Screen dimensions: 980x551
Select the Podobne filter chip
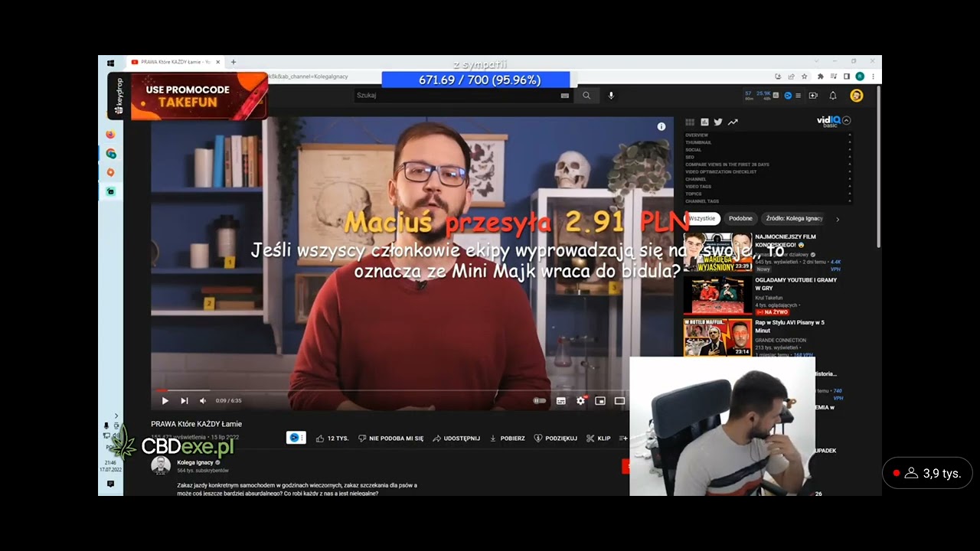pos(740,218)
